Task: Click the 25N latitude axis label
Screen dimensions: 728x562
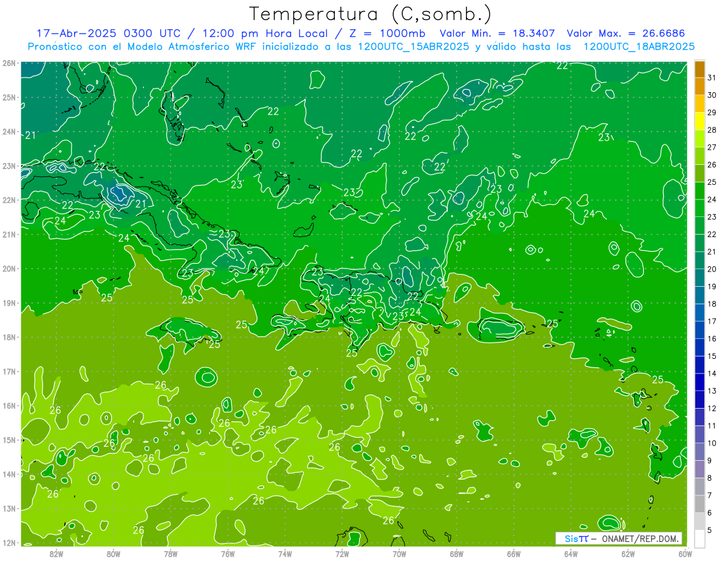Action: (9, 98)
